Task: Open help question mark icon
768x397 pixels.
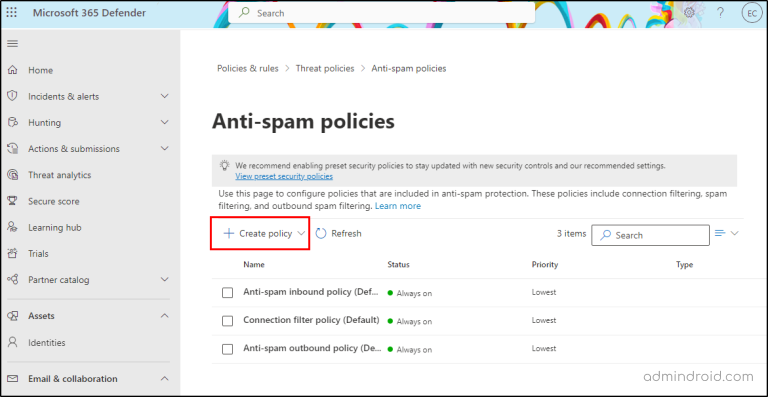Action: coord(720,13)
